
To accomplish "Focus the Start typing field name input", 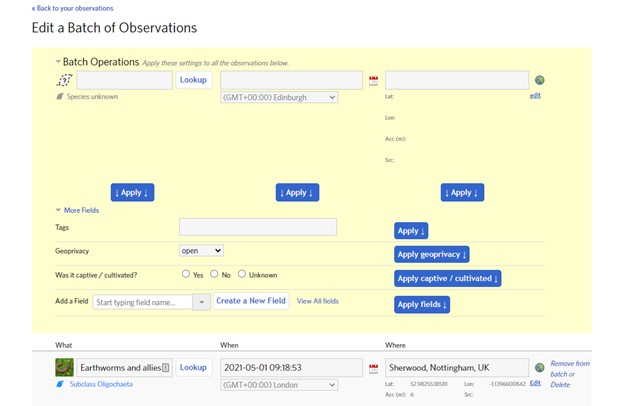I will point(143,302).
